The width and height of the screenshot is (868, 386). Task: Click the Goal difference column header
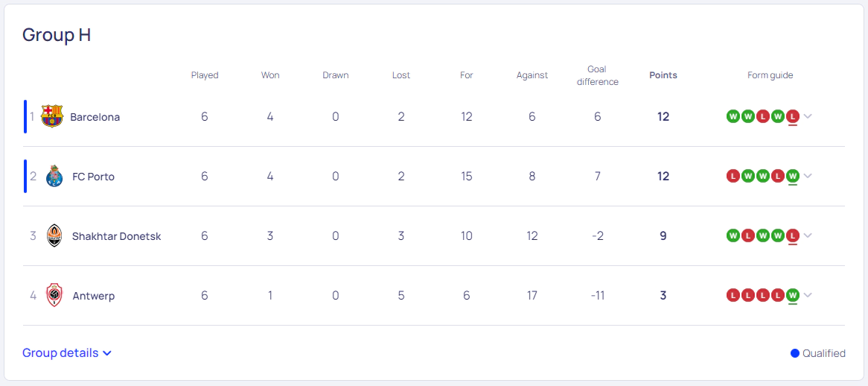point(597,75)
